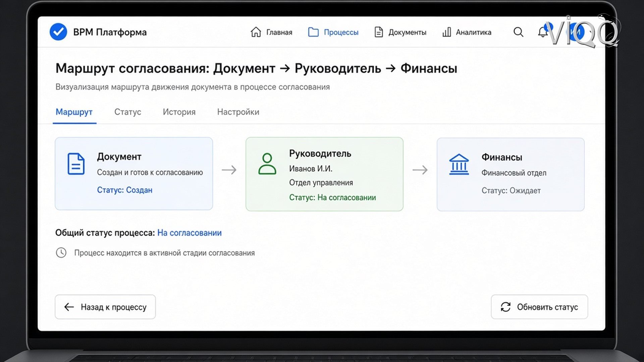This screenshot has width=644, height=362.
Task: Click the Руководитель card title
Action: 320,154
